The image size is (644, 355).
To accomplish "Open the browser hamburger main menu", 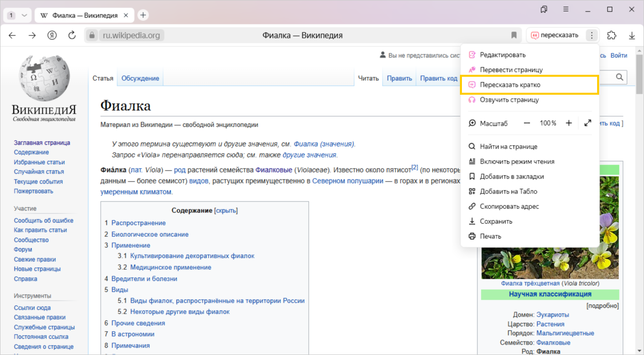I will (566, 9).
